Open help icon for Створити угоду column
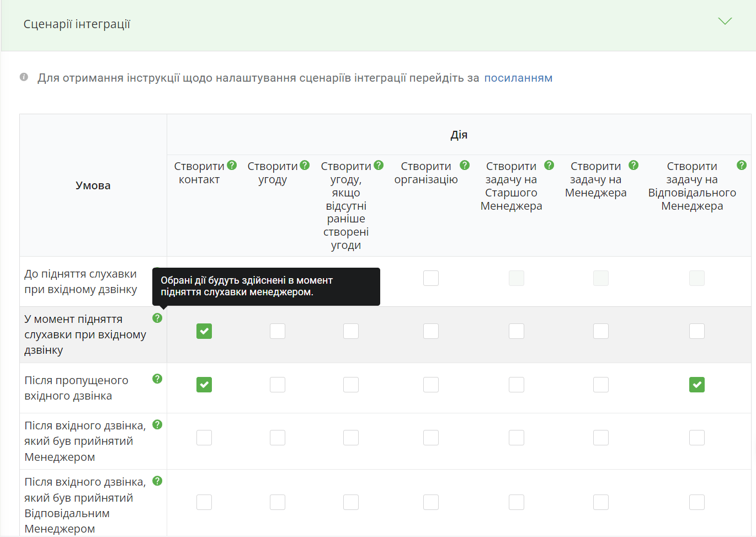Image resolution: width=756 pixels, height=537 pixels. coord(305,165)
